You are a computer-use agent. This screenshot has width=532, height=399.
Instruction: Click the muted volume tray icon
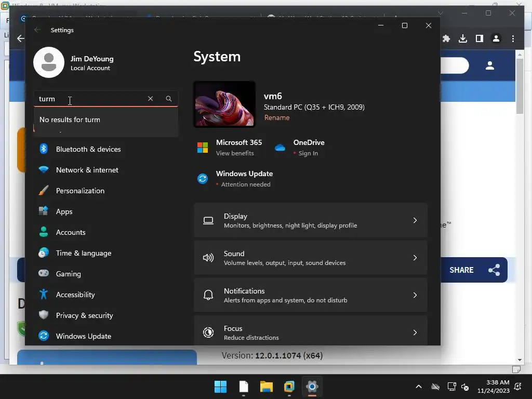(x=465, y=387)
